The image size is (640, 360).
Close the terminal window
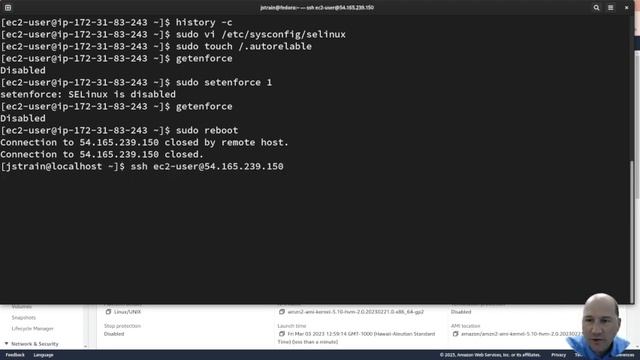coord(627,7)
